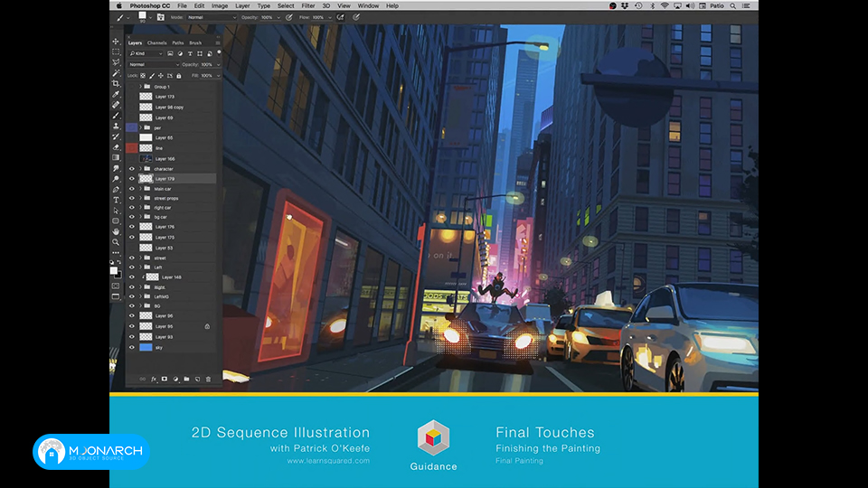This screenshot has height=488, width=868.
Task: Click the Wi-Fi status menu icon
Action: (665, 5)
